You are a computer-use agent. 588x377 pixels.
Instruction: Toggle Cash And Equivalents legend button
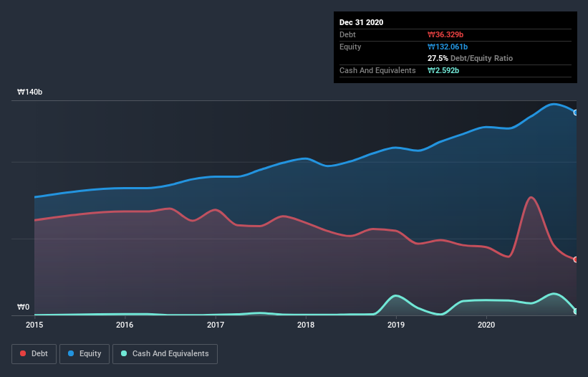coord(165,354)
